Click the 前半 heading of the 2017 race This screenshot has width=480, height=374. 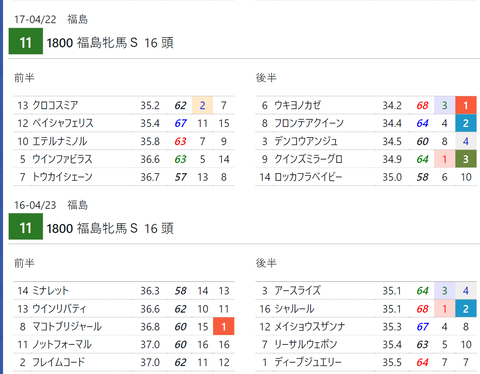coord(24,78)
